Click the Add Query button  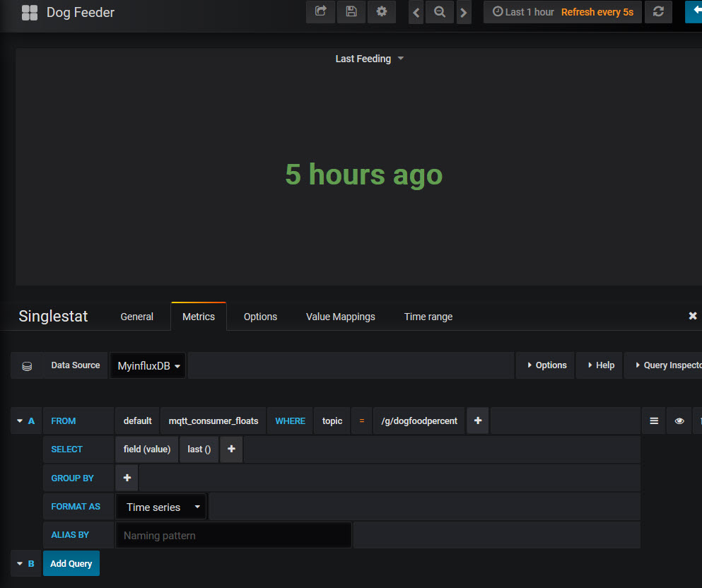[71, 563]
